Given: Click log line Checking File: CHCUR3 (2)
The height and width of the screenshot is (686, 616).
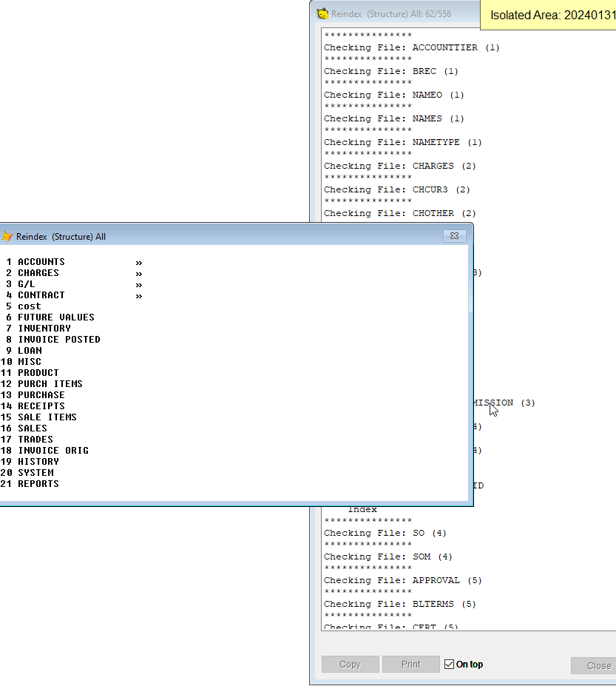Looking at the screenshot, I should click(397, 189).
